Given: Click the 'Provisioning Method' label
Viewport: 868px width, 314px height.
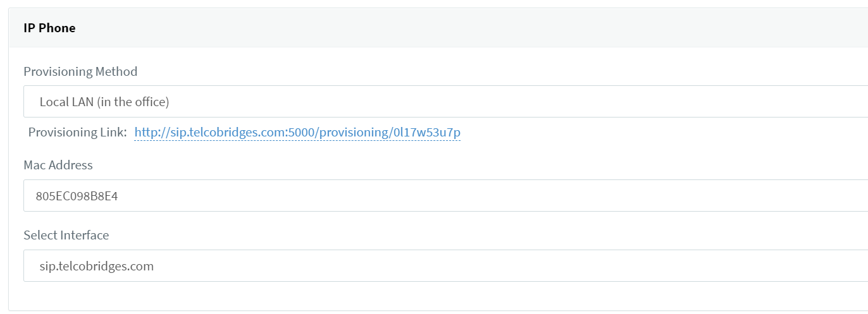Looking at the screenshot, I should [x=80, y=71].
